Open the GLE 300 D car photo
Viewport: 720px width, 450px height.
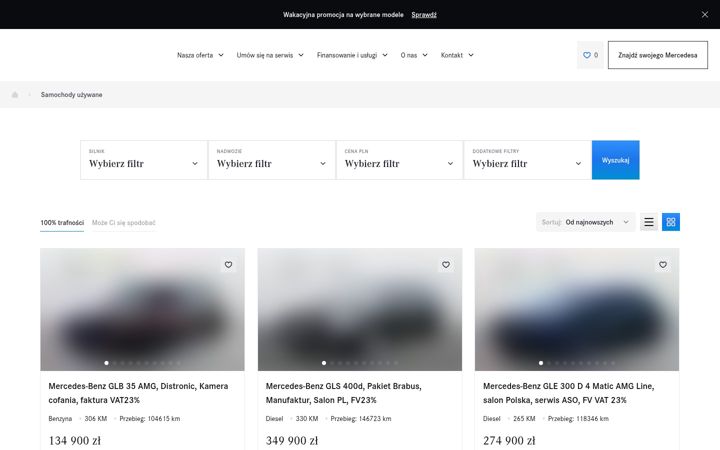(577, 309)
